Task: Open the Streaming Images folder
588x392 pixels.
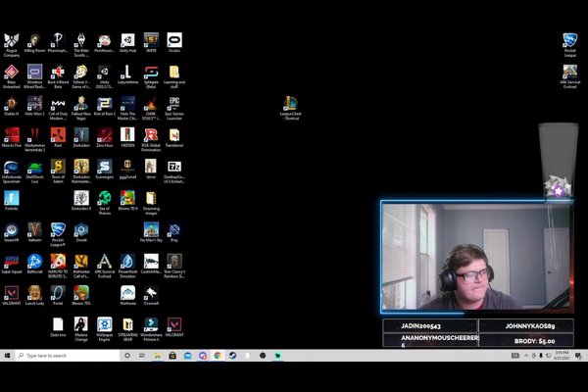Action: coord(151,198)
